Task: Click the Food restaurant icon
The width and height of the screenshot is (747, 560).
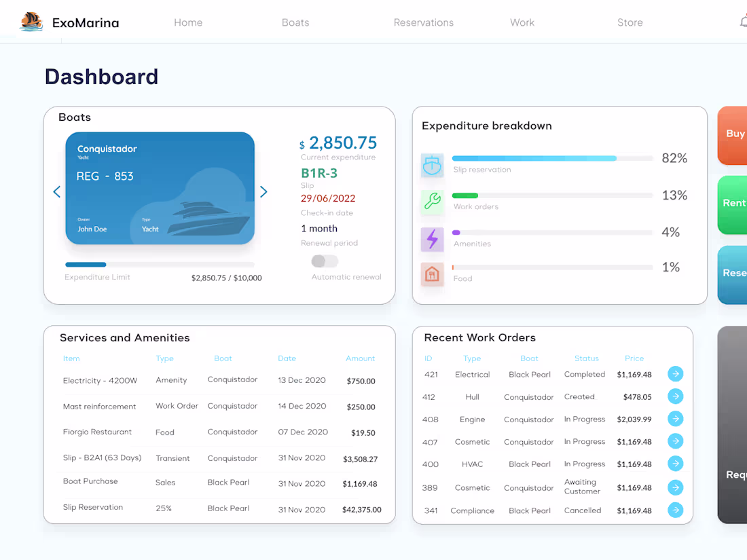Action: (x=432, y=274)
